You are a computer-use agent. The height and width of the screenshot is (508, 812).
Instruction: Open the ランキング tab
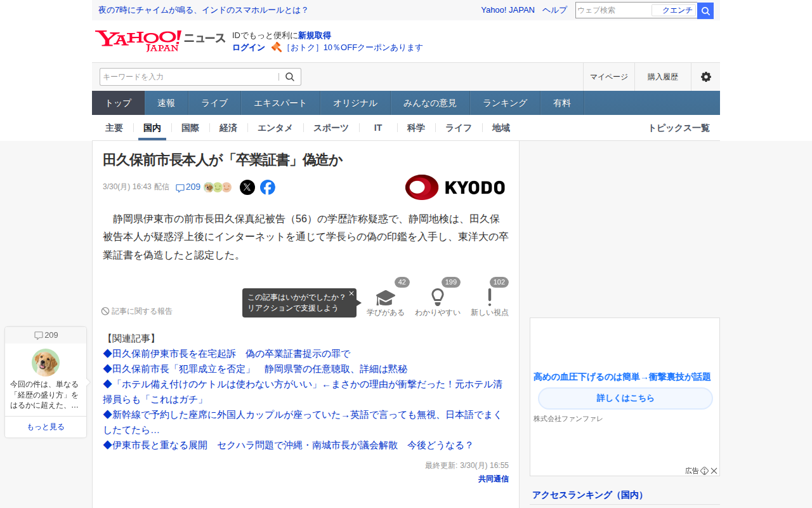[505, 103]
